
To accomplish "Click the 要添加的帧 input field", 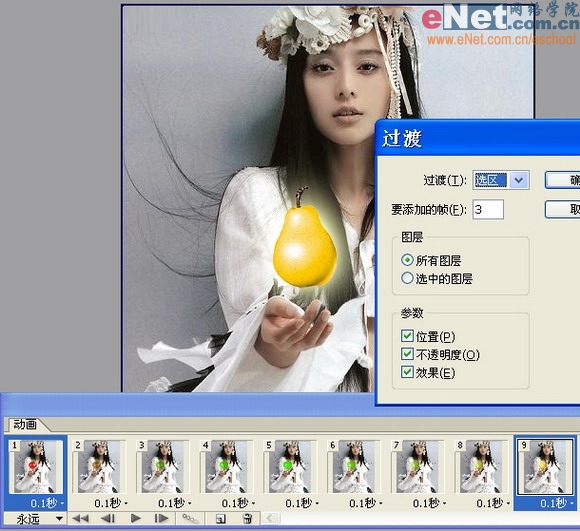I will click(x=488, y=210).
